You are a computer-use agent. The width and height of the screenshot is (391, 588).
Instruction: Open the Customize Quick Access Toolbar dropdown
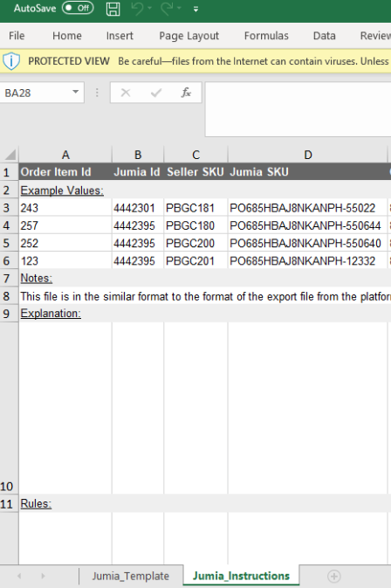pyautogui.click(x=195, y=9)
